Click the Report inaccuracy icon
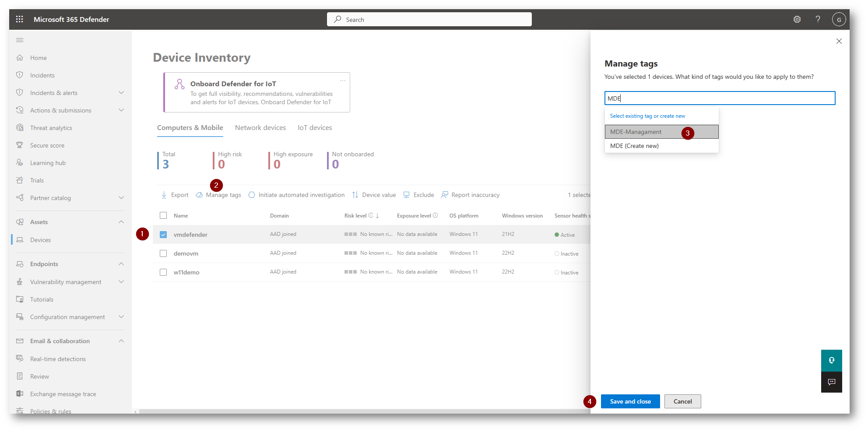This screenshot has height=432, width=868. pyautogui.click(x=445, y=195)
